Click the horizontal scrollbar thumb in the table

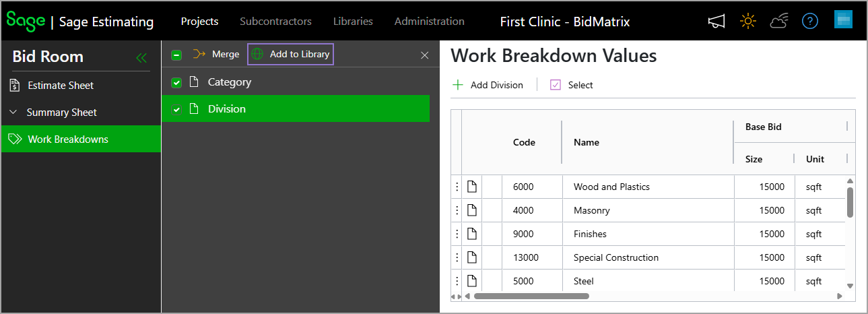pos(531,296)
